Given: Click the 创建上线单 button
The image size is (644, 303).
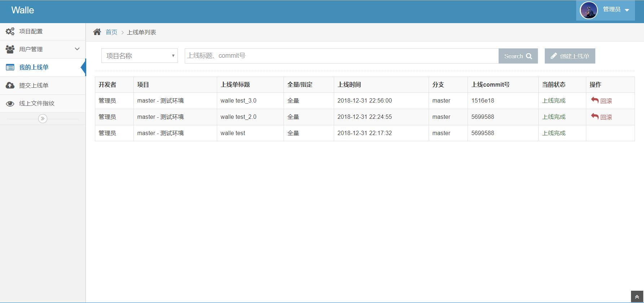Looking at the screenshot, I should 570,56.
